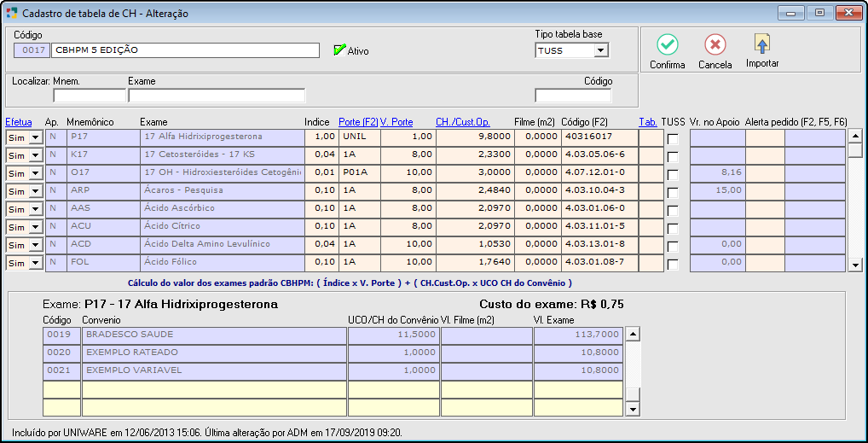Open Efetua dropdown for ACD row
The width and height of the screenshot is (868, 443).
(x=36, y=245)
